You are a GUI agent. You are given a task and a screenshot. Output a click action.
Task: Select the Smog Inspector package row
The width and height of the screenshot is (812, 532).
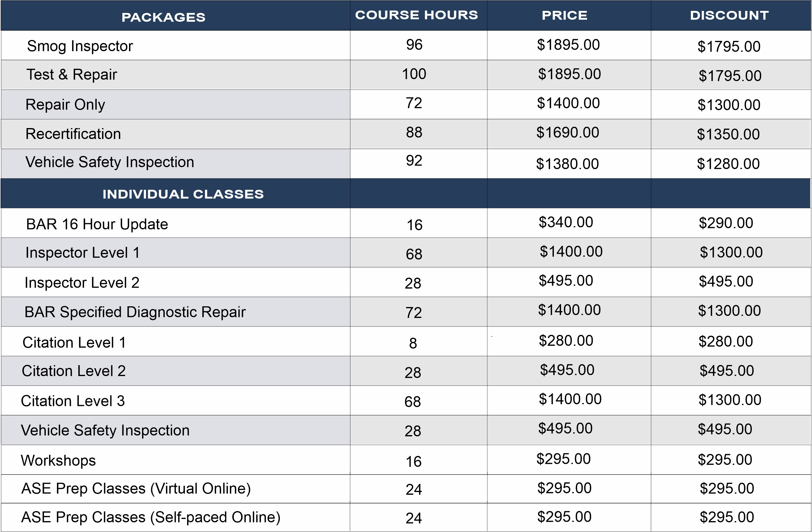(x=80, y=46)
